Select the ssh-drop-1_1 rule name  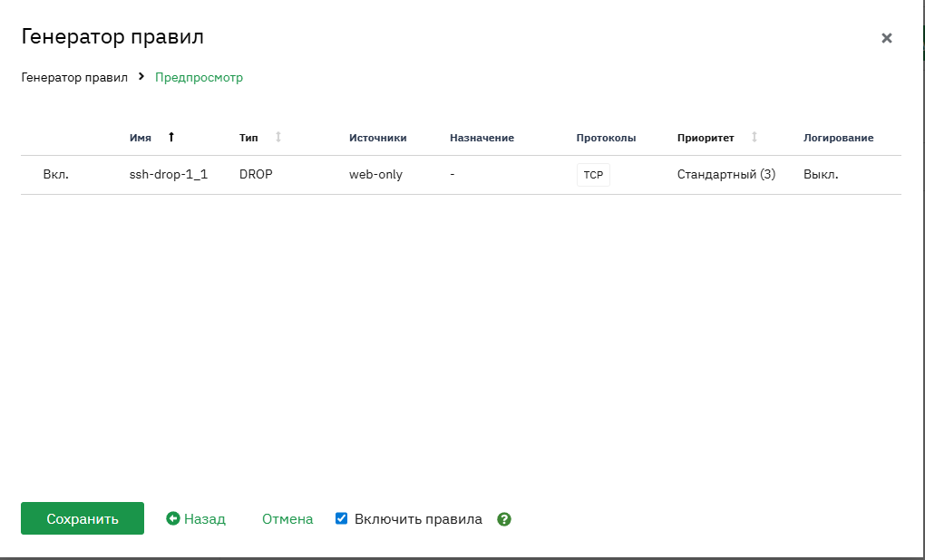click(x=169, y=175)
